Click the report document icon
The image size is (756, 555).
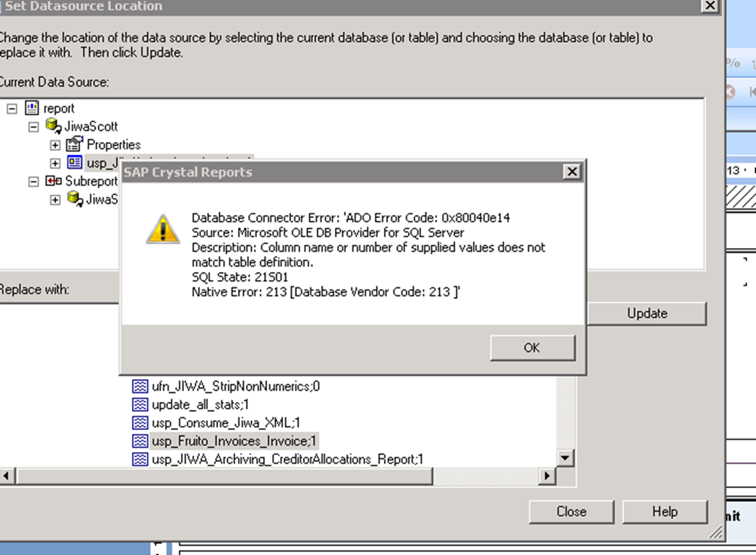point(32,109)
